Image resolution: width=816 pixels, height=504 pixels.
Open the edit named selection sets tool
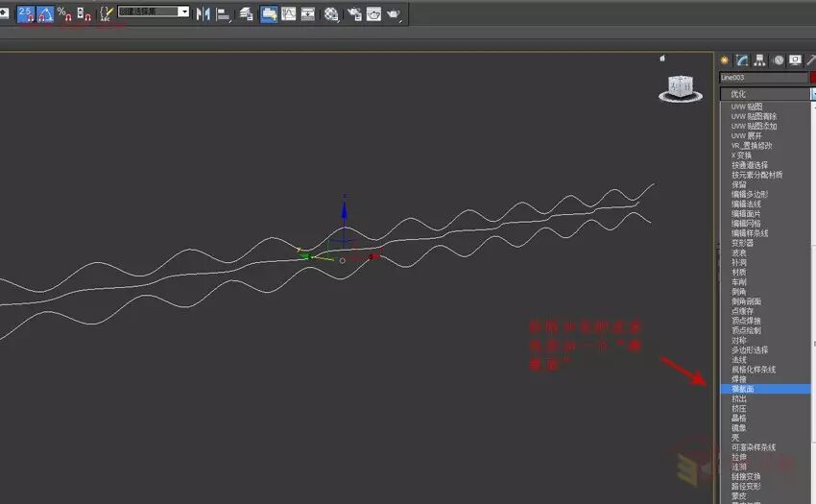[107, 13]
